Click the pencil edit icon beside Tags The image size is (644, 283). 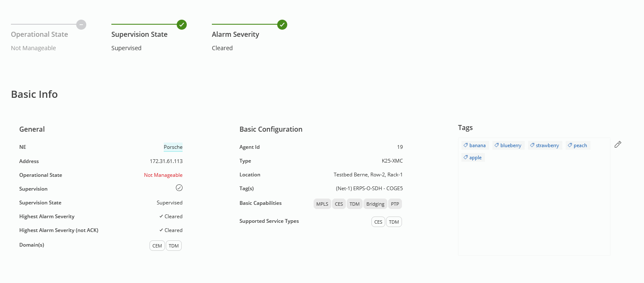point(618,145)
